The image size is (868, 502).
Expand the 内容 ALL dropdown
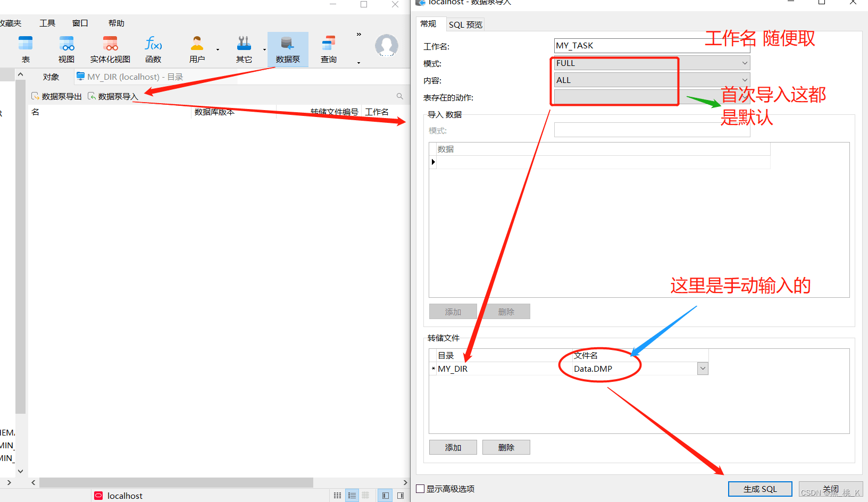click(x=745, y=80)
